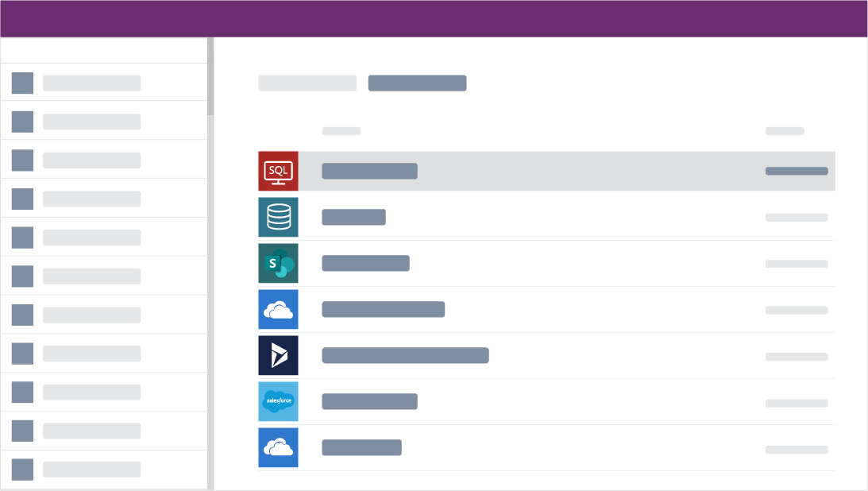Select the dark navy Dynamics 365 icon
Screen dimensions: 868x491
pyautogui.click(x=278, y=355)
